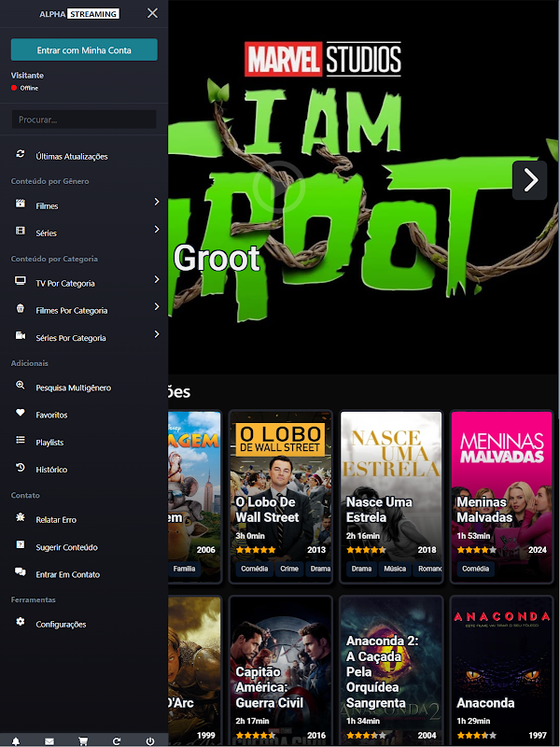Select the Crime genre tag

(x=289, y=569)
